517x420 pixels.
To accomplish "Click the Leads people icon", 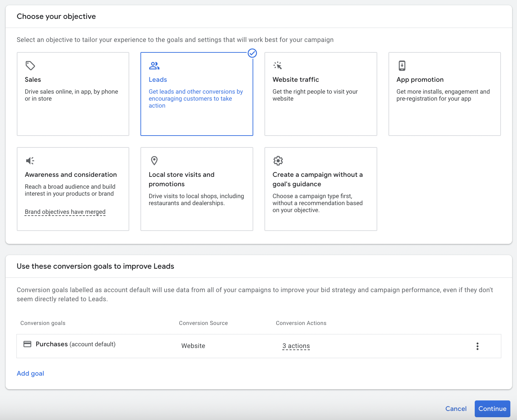I will [154, 65].
